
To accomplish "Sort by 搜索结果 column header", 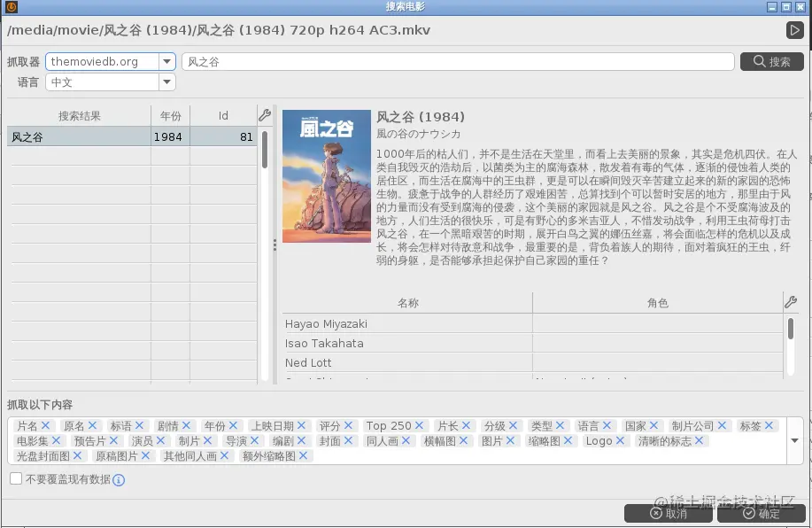I will click(x=79, y=115).
